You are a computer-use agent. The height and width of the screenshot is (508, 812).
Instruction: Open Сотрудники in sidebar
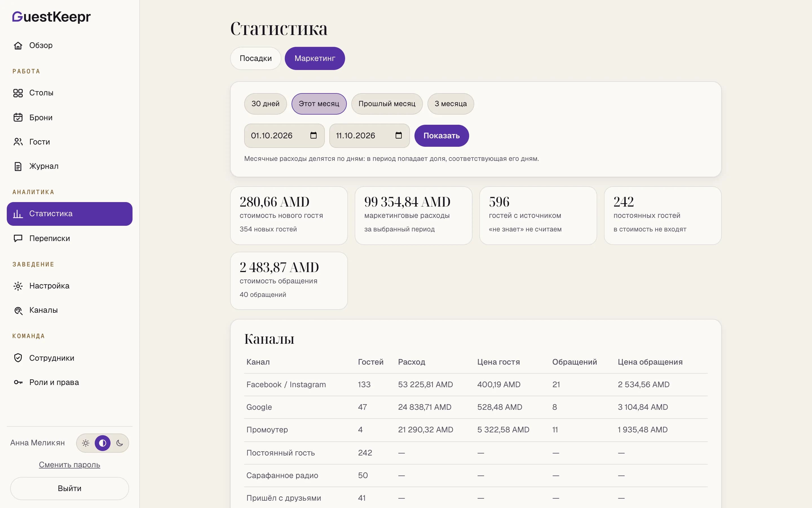coord(69,358)
